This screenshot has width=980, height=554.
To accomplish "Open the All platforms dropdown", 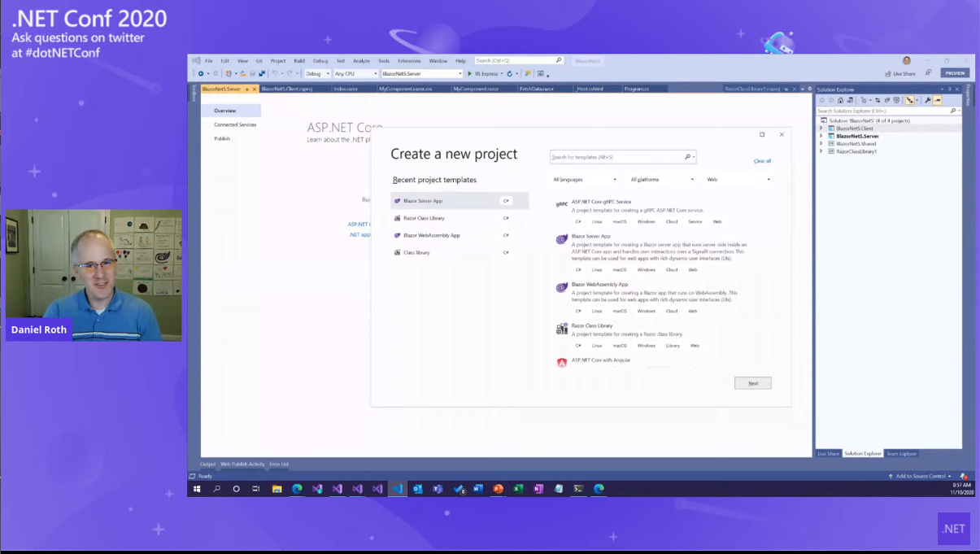I will point(662,180).
